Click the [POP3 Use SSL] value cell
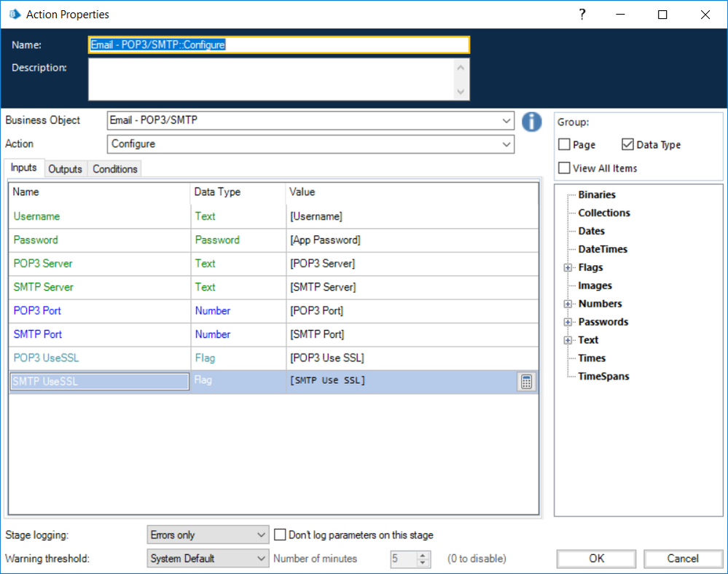Screen dimensions: 728x574 [x=412, y=358]
